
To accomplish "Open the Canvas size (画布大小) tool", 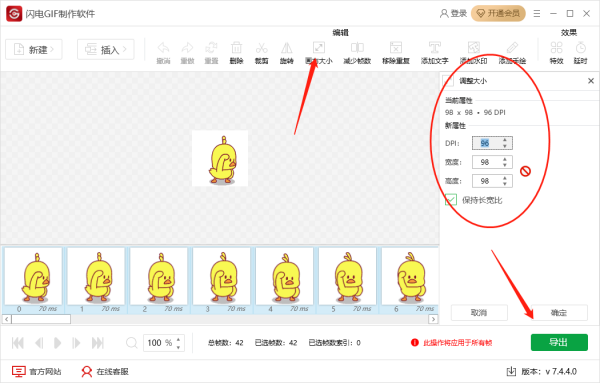I will click(319, 49).
